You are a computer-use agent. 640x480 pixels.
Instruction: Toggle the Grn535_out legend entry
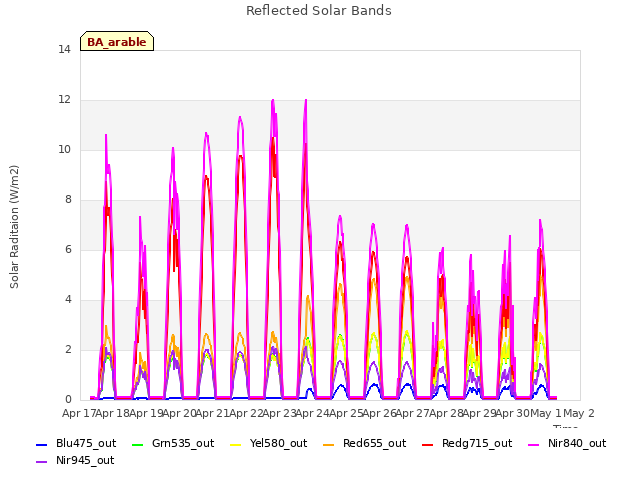(173, 443)
